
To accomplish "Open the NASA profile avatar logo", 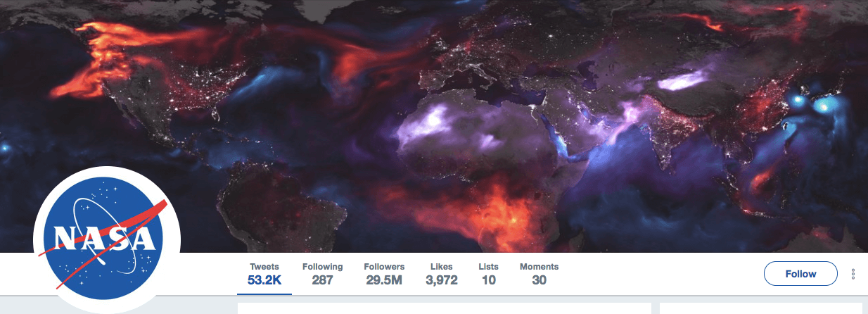I will 107,240.
